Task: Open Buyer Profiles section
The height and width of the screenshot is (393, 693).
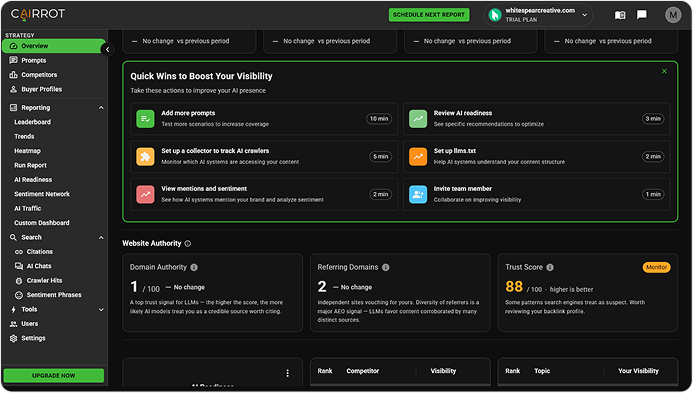Action: [x=42, y=89]
